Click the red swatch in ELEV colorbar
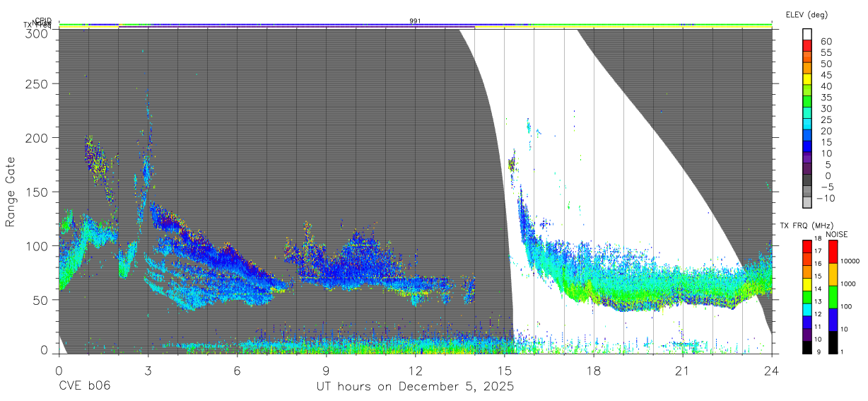The image size is (868, 401). click(807, 45)
